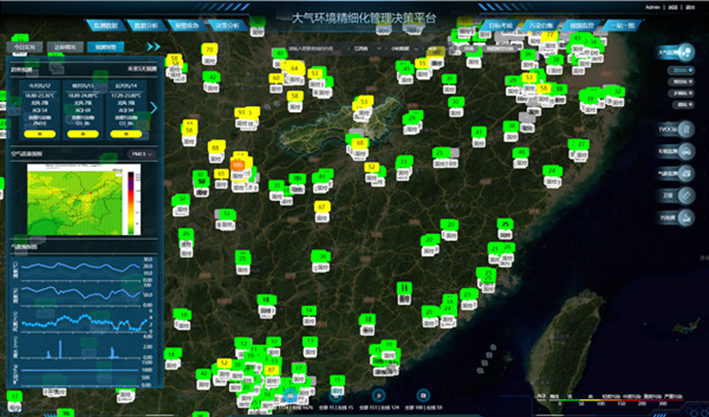
Task: Show next forecast days with the right arrow
Action: click(x=153, y=108)
